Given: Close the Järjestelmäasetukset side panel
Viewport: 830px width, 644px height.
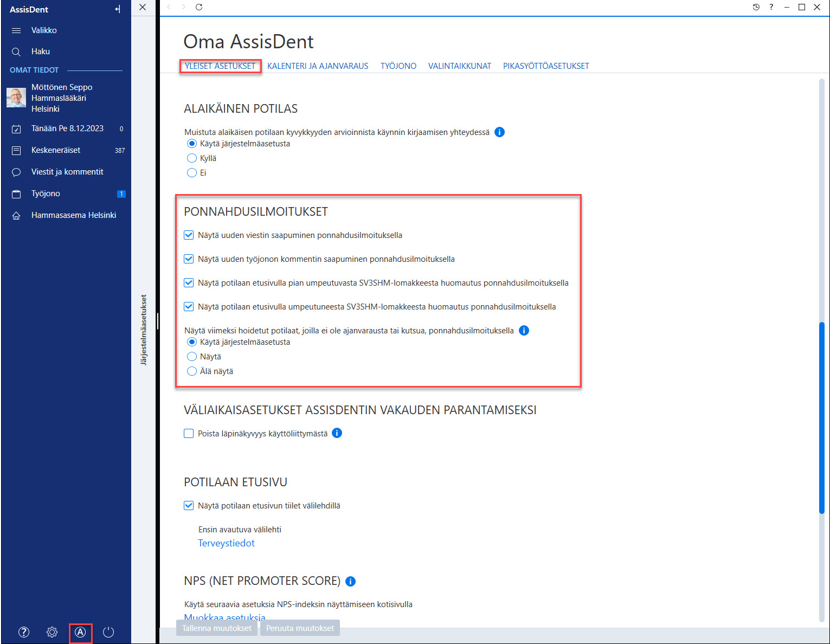Looking at the screenshot, I should (x=143, y=7).
